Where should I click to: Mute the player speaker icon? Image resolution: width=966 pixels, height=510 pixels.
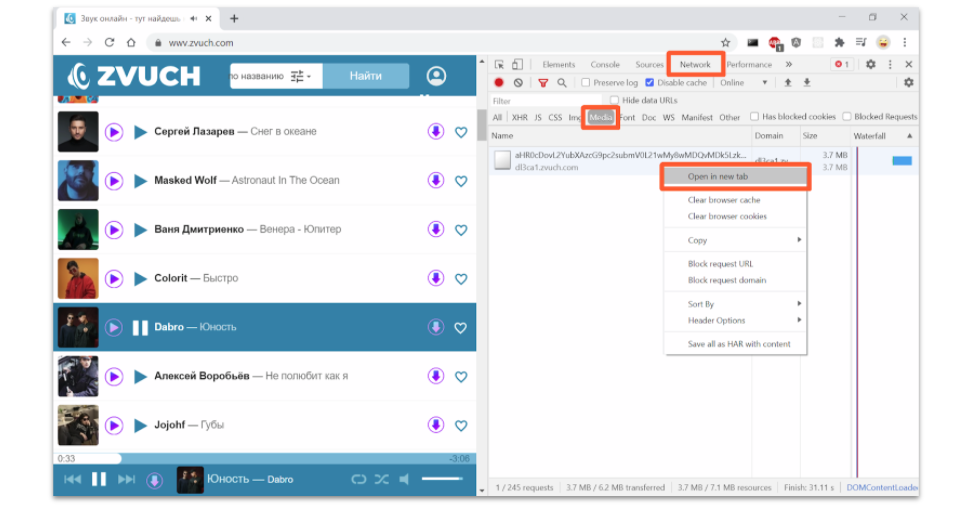point(404,479)
